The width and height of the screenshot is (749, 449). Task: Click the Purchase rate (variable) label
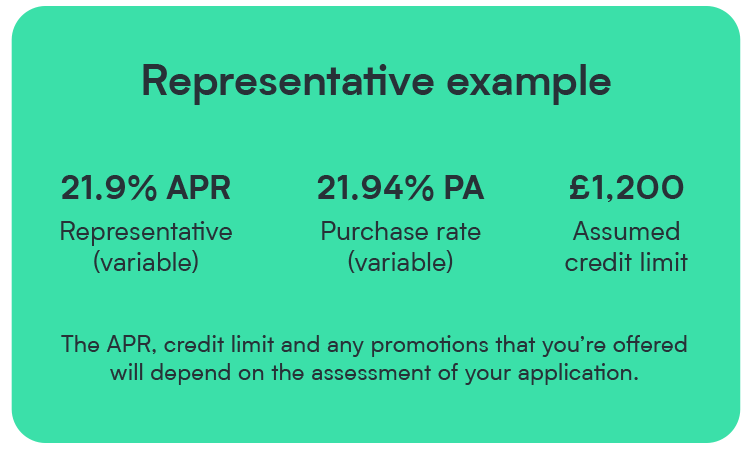tap(400, 247)
